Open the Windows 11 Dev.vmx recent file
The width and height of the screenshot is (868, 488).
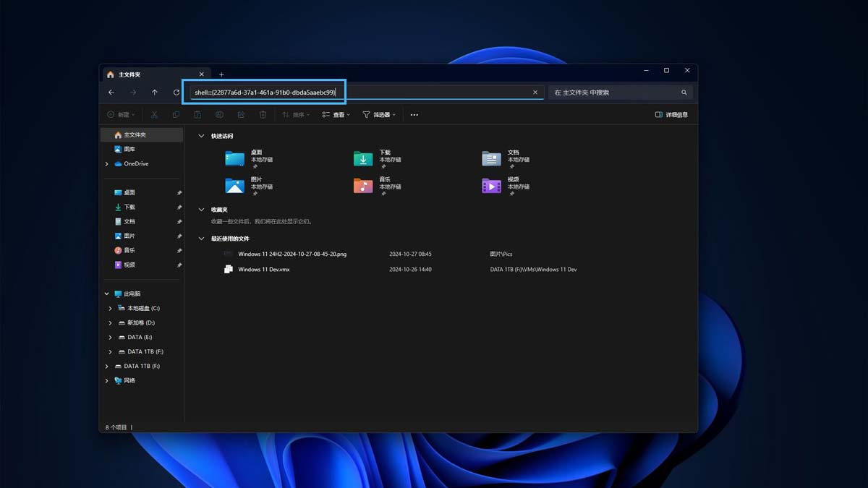pyautogui.click(x=264, y=270)
